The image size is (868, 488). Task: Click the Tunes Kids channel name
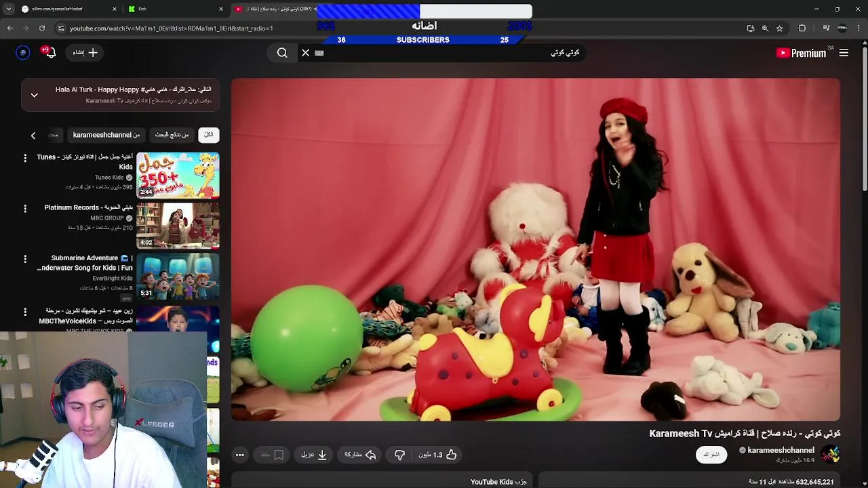(x=109, y=178)
